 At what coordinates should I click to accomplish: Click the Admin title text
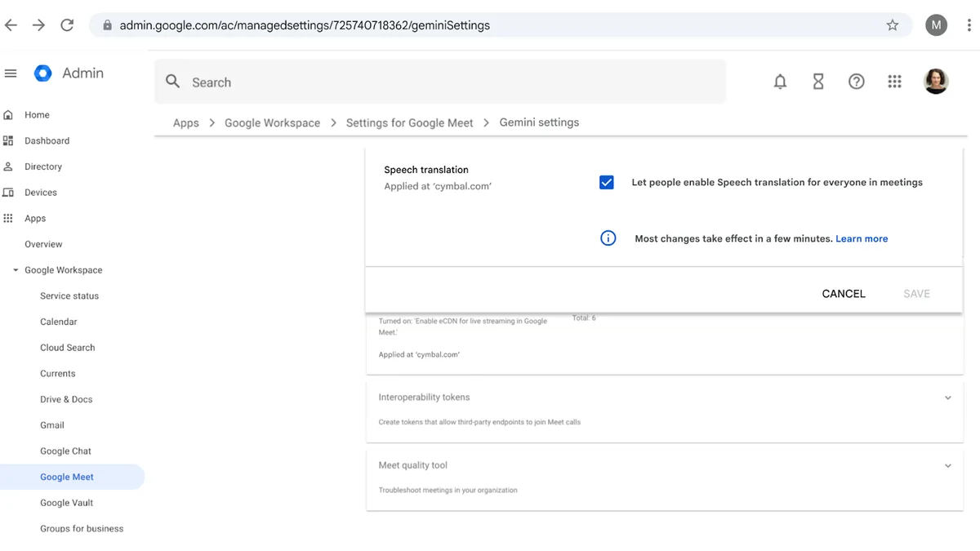point(82,73)
